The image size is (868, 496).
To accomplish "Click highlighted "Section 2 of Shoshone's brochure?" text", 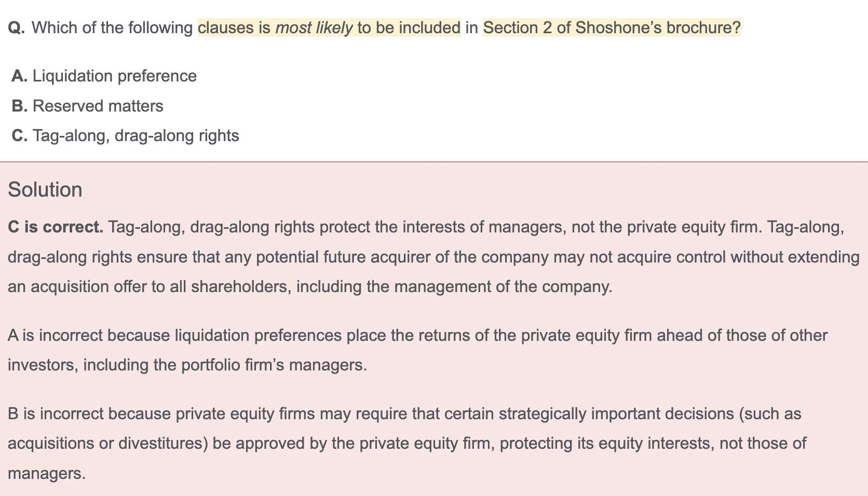I will coord(612,28).
